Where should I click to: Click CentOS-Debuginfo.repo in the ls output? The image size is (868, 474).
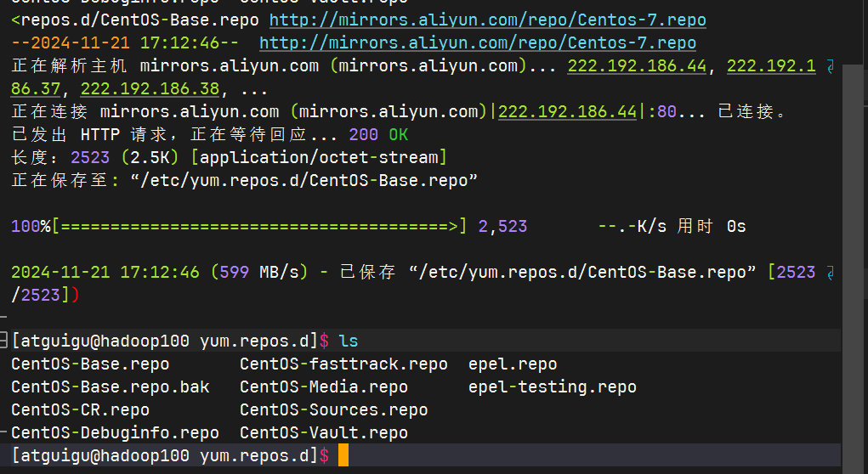[x=115, y=432]
